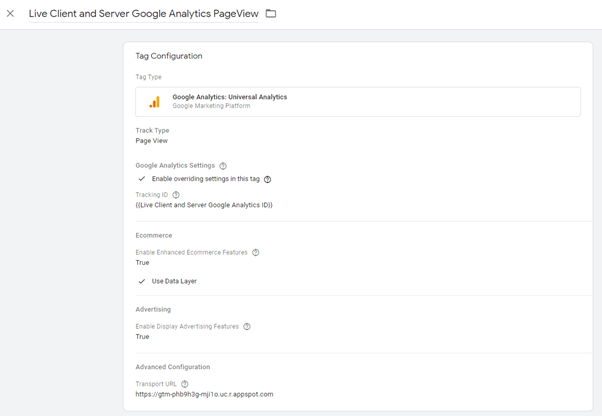Image resolution: width=602 pixels, height=416 pixels.
Task: Close the tag editor with X
Action: (x=10, y=13)
